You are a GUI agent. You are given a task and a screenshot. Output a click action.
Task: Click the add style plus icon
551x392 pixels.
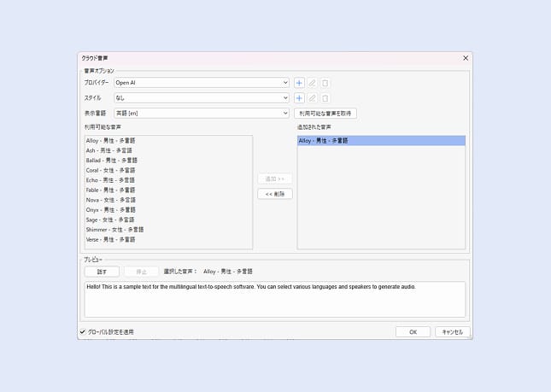pos(299,98)
